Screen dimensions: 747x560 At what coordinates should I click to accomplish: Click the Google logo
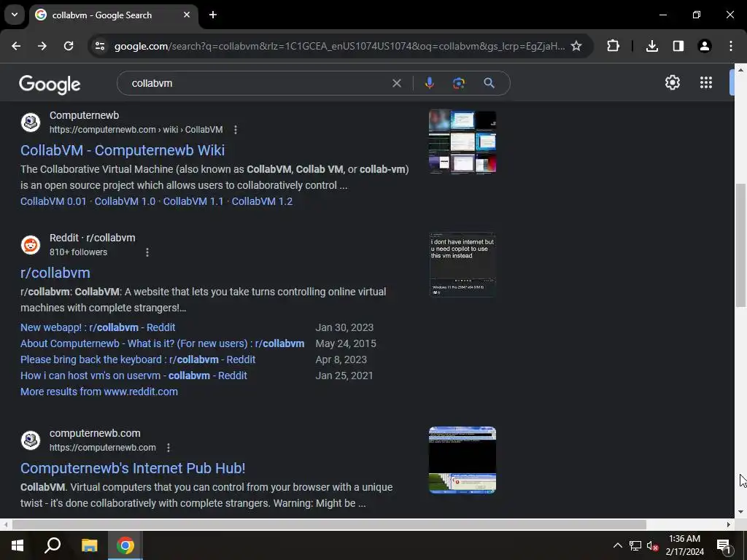[50, 85]
